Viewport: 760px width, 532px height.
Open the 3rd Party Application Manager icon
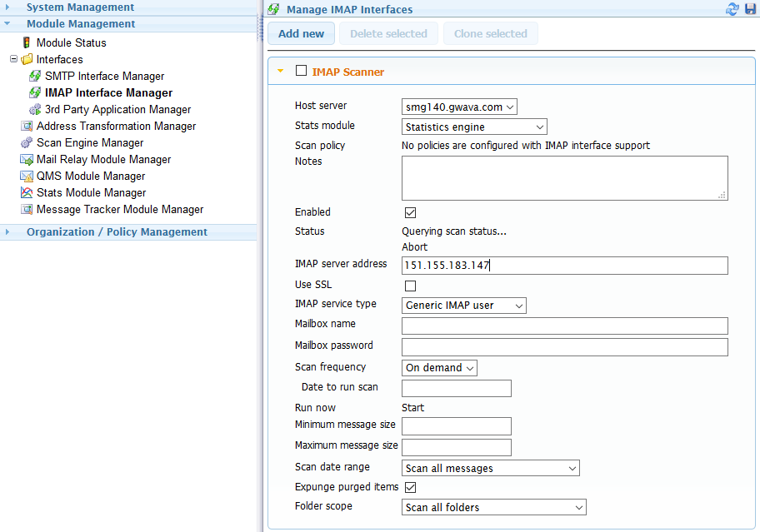click(35, 110)
